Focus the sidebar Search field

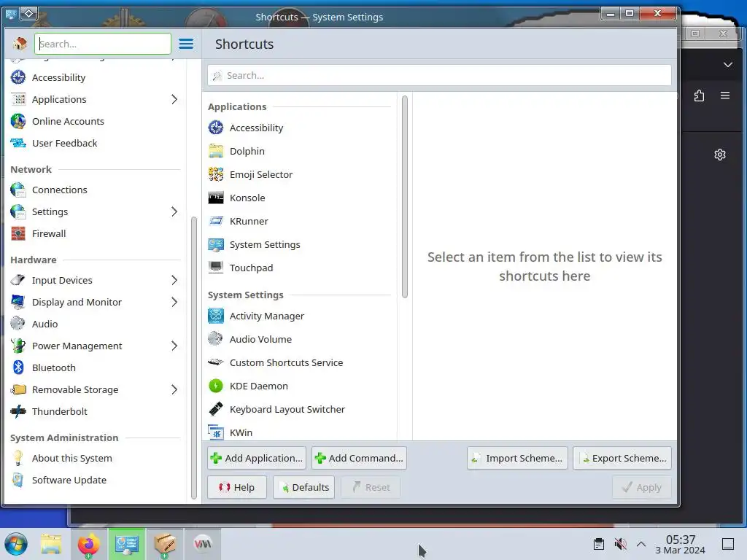(x=102, y=44)
